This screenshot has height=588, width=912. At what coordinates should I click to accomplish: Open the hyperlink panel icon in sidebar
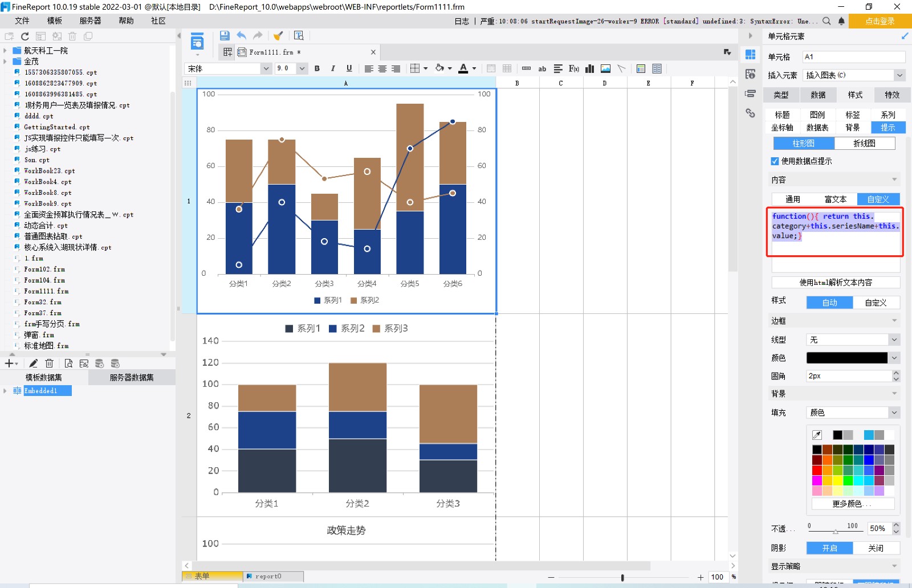coord(751,113)
